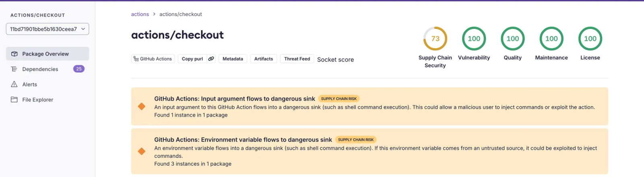Viewport: 644px width, 177px height.
Task: Copy the package purl
Action: [192, 59]
